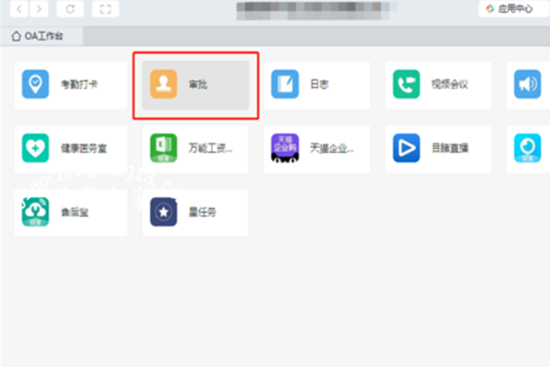This screenshot has height=367, width=550.
Task: Click the blurred address bar field
Action: (x=317, y=11)
